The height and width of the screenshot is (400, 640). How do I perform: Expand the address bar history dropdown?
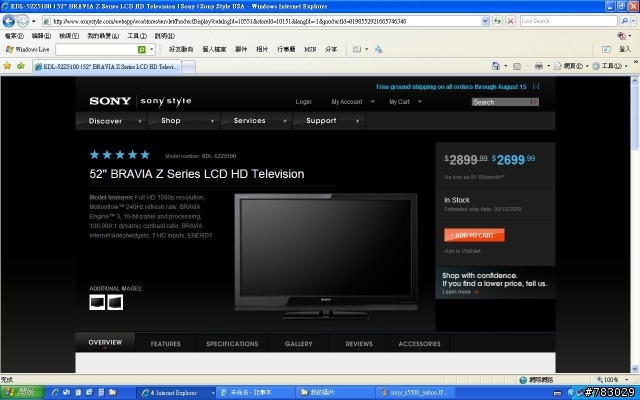coord(485,21)
